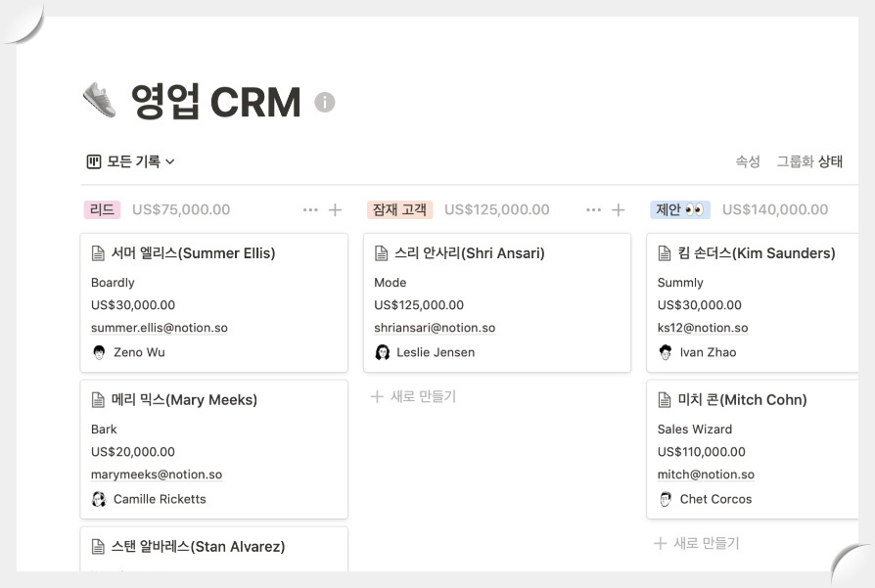Add a card with 잠재 고객 column plus icon
Image resolution: width=875 pixels, height=588 pixels.
pyautogui.click(x=618, y=209)
